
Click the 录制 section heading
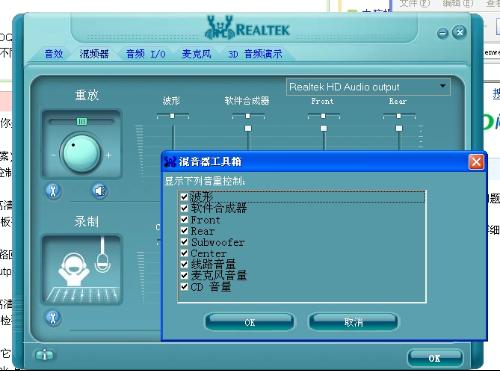(87, 221)
